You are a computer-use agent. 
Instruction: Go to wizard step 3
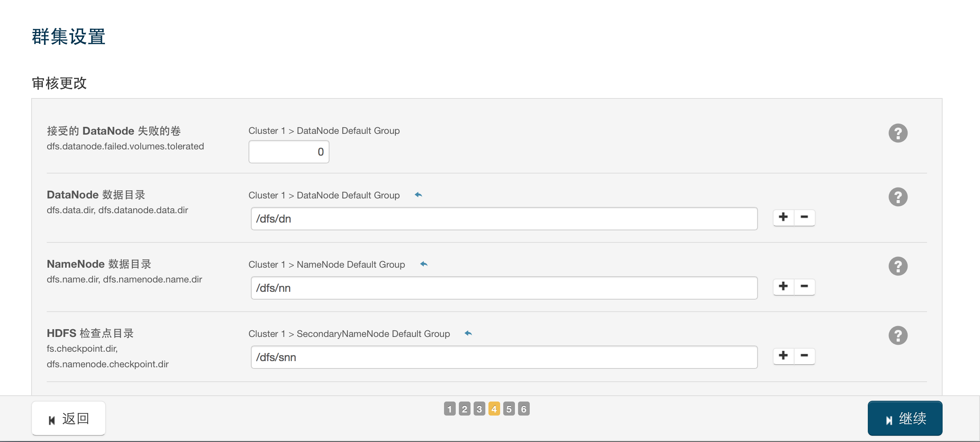[x=479, y=409]
